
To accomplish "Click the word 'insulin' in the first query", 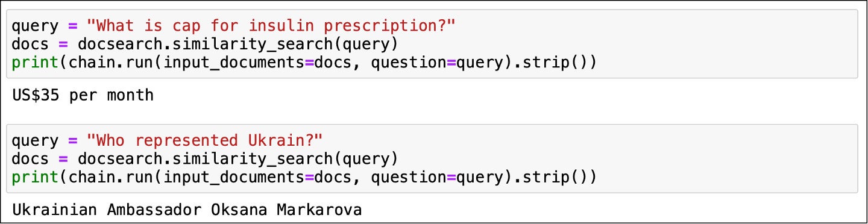I will click(x=280, y=26).
